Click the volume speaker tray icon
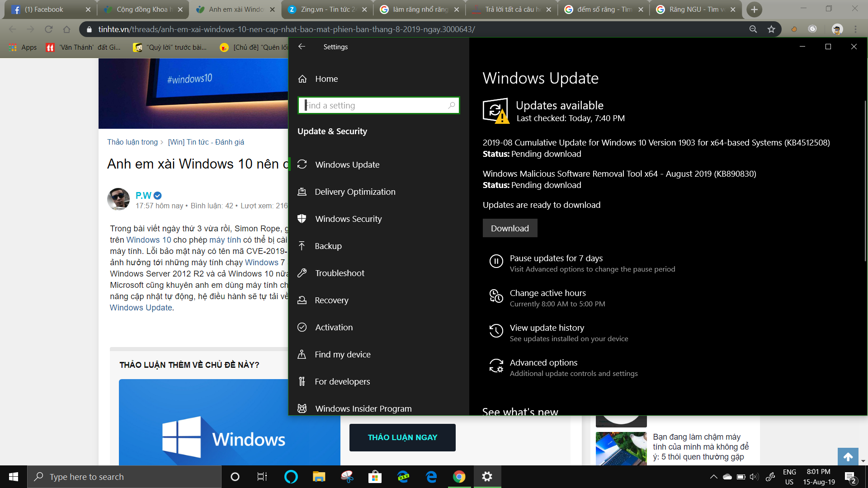868x488 pixels. (x=754, y=477)
